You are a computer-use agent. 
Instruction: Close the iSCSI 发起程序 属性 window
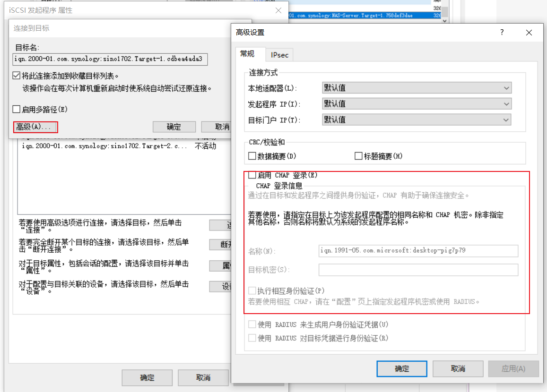pos(278,10)
